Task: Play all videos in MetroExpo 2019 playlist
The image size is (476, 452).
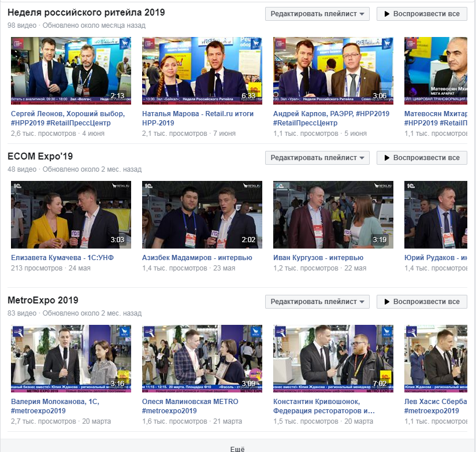Action: click(422, 302)
